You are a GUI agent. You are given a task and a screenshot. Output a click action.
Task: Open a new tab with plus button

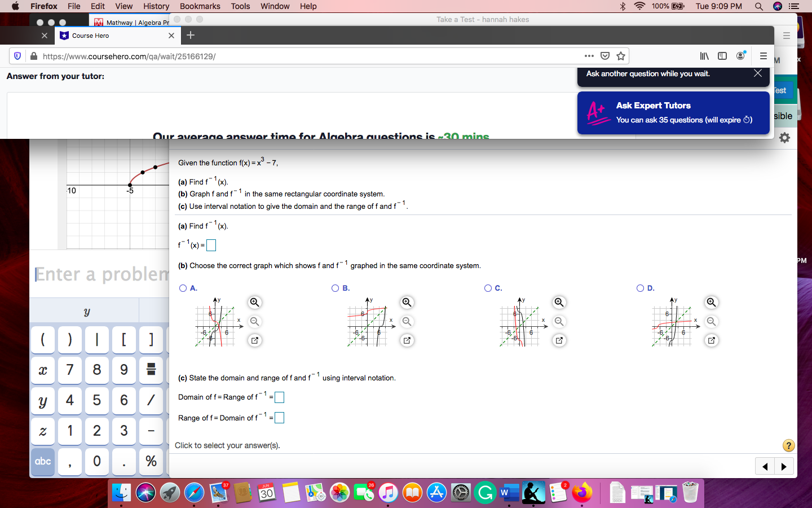(x=191, y=35)
